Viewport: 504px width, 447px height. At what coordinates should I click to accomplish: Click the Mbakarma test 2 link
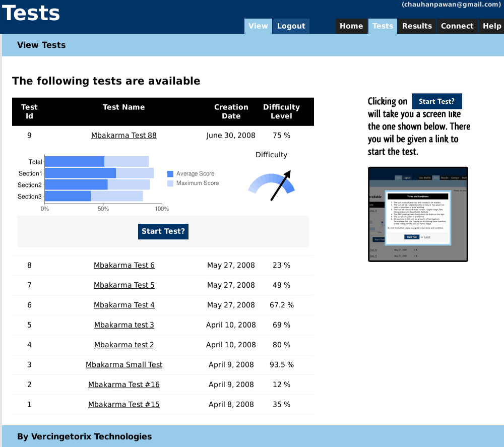coord(124,345)
